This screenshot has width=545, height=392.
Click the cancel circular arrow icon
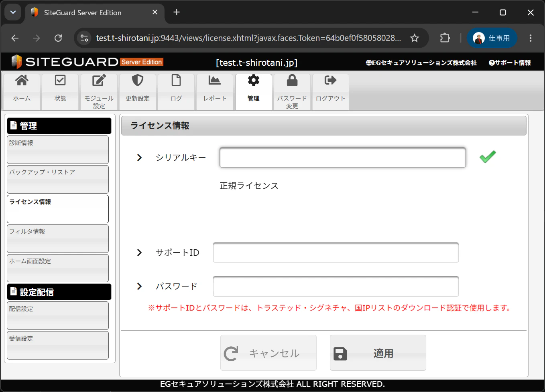(x=231, y=354)
